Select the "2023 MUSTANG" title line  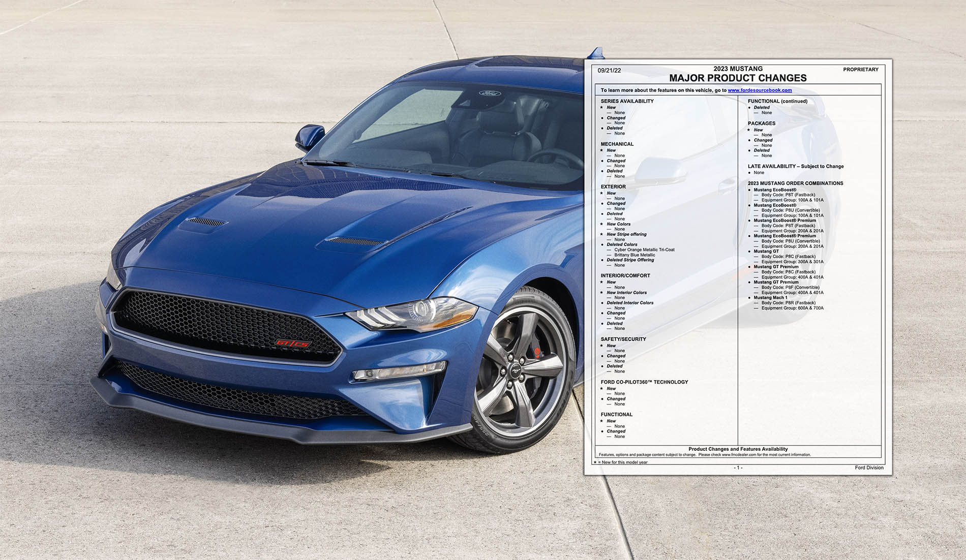coord(738,69)
